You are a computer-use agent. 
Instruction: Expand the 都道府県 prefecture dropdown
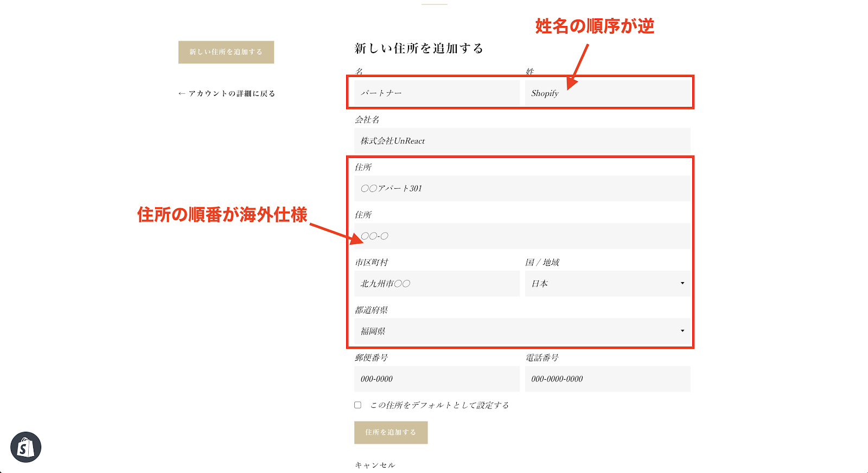[522, 331]
